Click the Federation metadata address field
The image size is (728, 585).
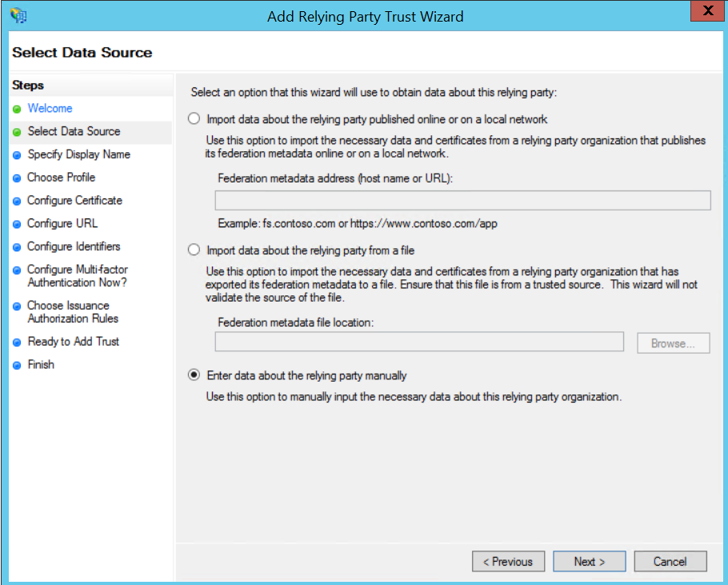click(x=462, y=200)
